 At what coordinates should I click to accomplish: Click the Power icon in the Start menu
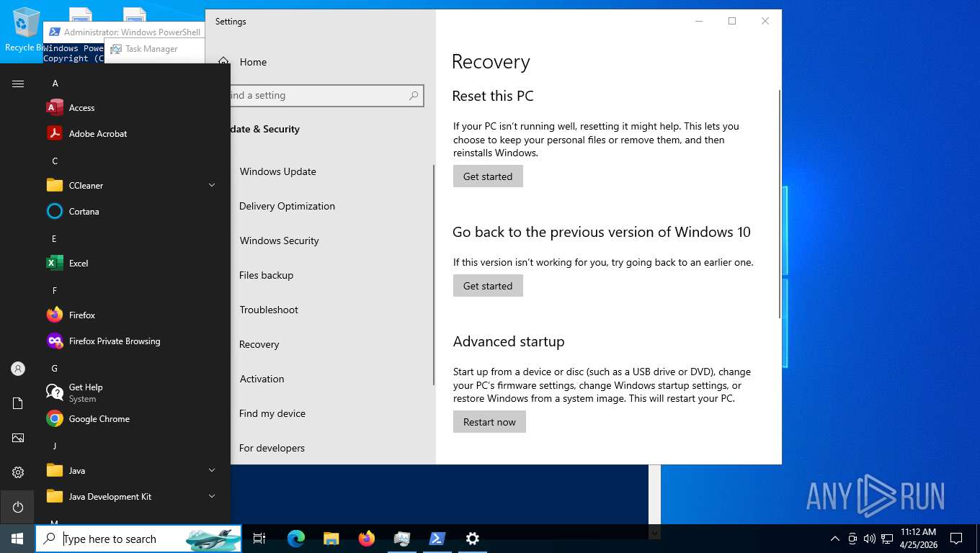[18, 507]
